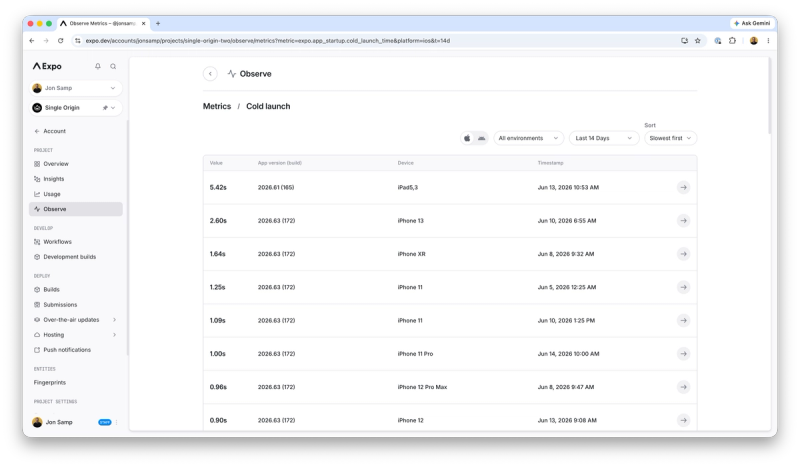
Task: Click the Timestamp column header
Action: [550, 163]
